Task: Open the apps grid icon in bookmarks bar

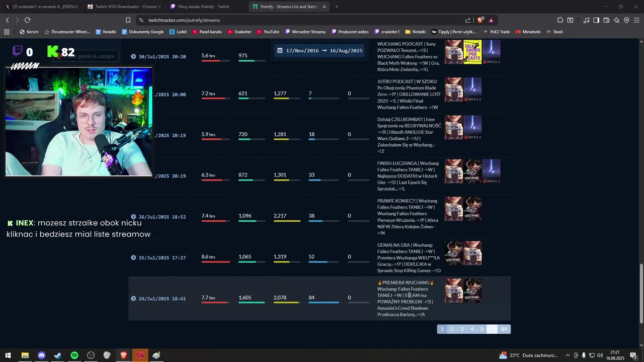Action: [x=7, y=32]
